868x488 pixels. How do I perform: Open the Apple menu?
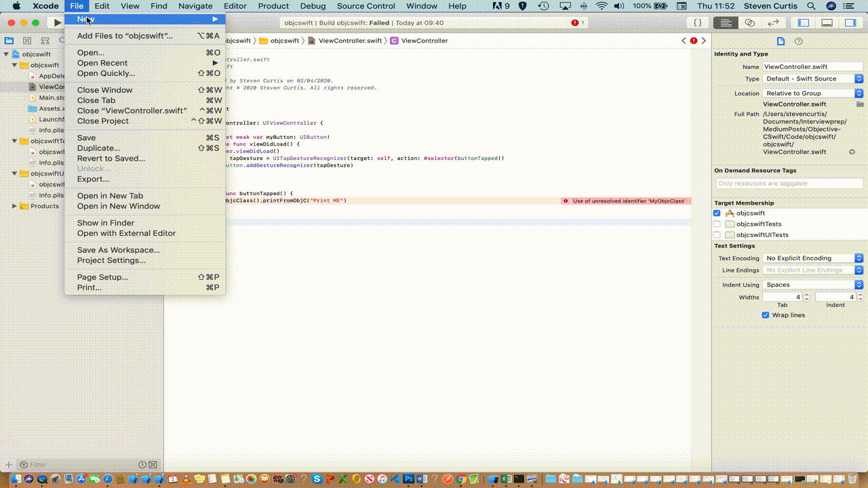17,6
